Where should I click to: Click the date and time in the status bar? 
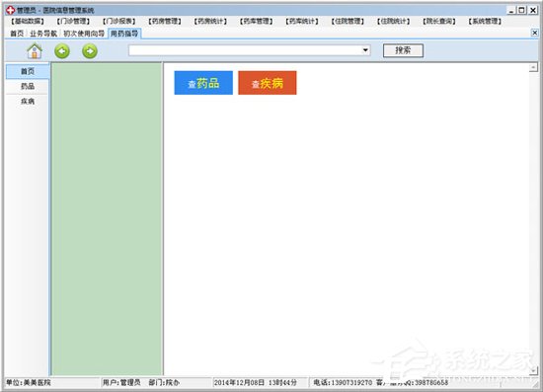coord(256,383)
